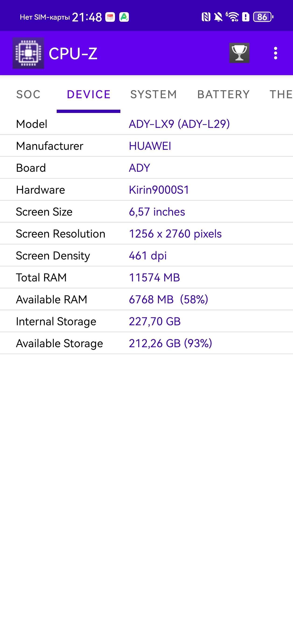The height and width of the screenshot is (644, 293).
Task: Tap the battery alert exclamation icon
Action: click(246, 17)
